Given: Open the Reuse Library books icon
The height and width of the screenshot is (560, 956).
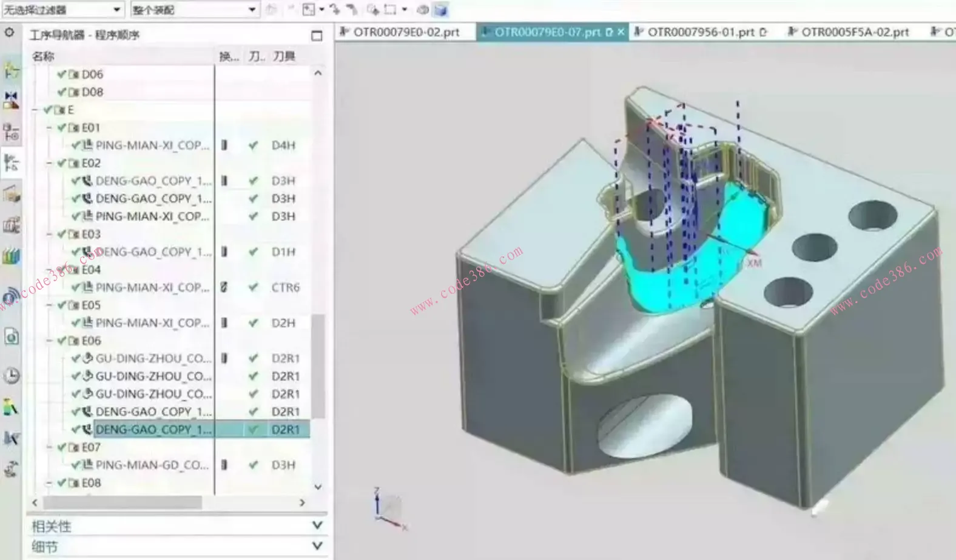Looking at the screenshot, I should (x=12, y=256).
